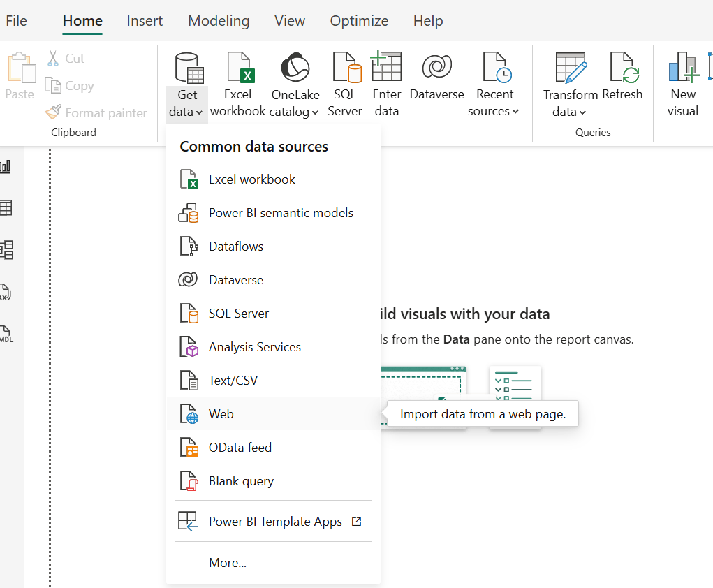Click the Paste clipboard icon

point(21,67)
